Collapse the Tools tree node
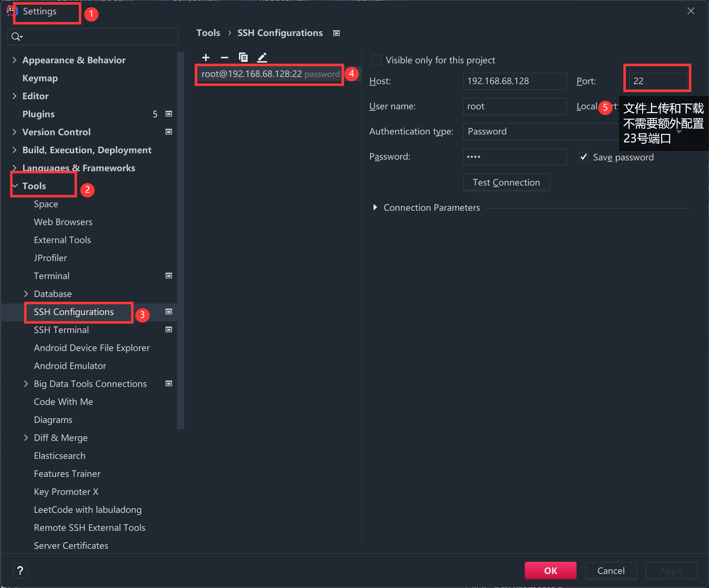 [15, 186]
